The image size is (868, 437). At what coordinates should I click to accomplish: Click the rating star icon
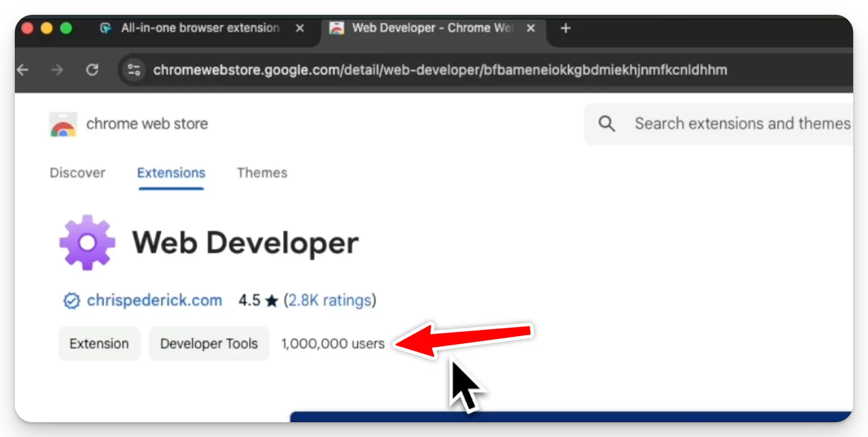pyautogui.click(x=272, y=300)
